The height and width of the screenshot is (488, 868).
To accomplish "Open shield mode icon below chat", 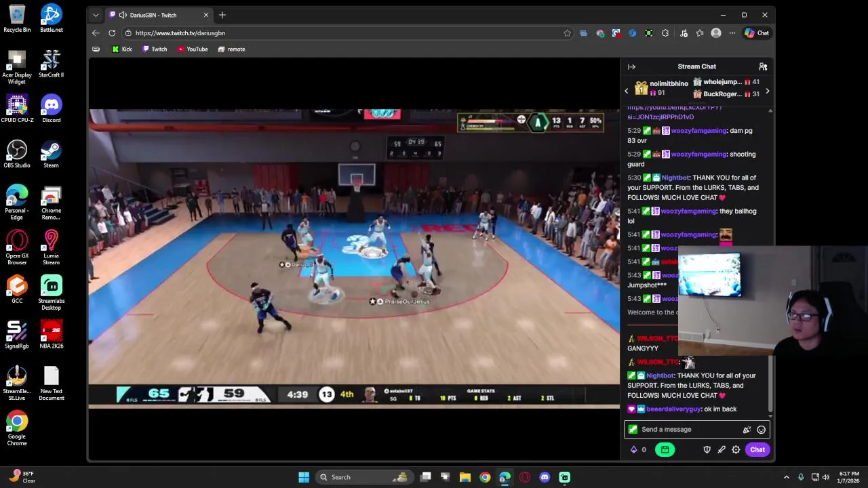I will [x=707, y=449].
